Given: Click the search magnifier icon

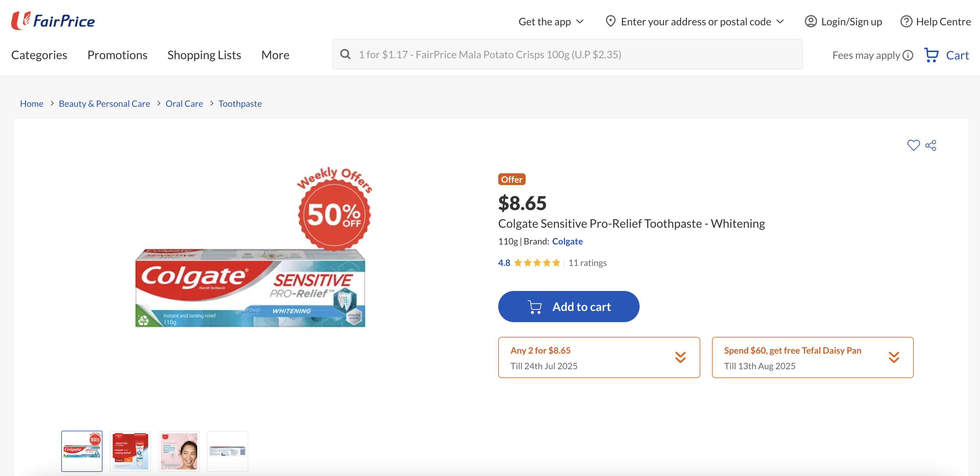Looking at the screenshot, I should pyautogui.click(x=345, y=54).
